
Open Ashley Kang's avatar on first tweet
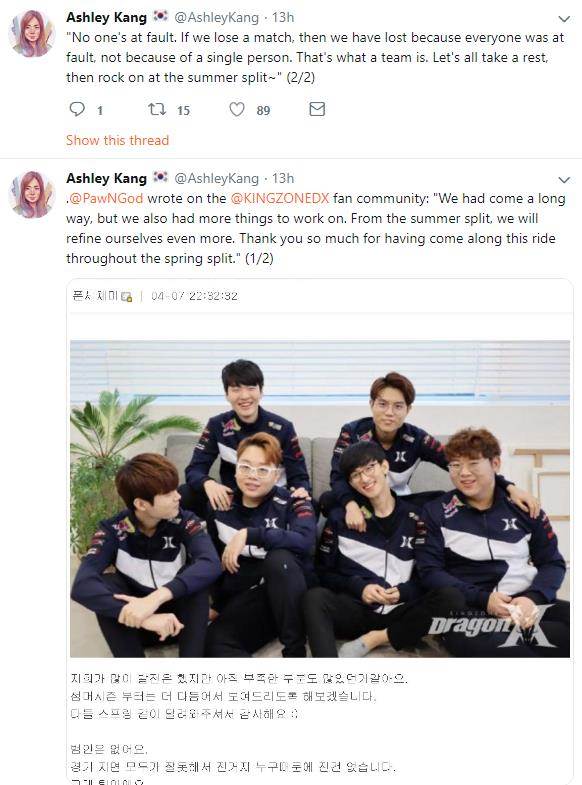pos(32,34)
